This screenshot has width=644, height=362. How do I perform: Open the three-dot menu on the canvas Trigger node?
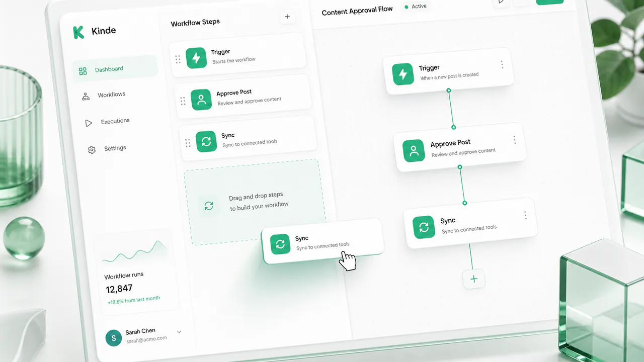pyautogui.click(x=502, y=64)
